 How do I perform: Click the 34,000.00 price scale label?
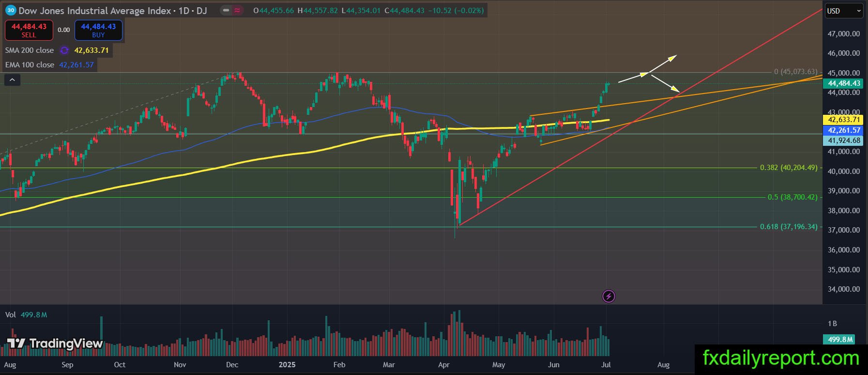coord(844,289)
